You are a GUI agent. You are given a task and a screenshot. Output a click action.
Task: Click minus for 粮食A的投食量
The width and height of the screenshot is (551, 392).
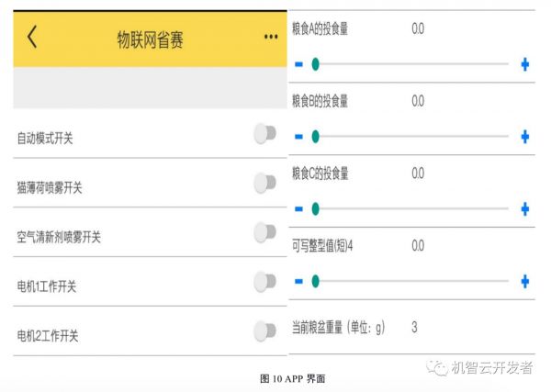click(x=298, y=64)
